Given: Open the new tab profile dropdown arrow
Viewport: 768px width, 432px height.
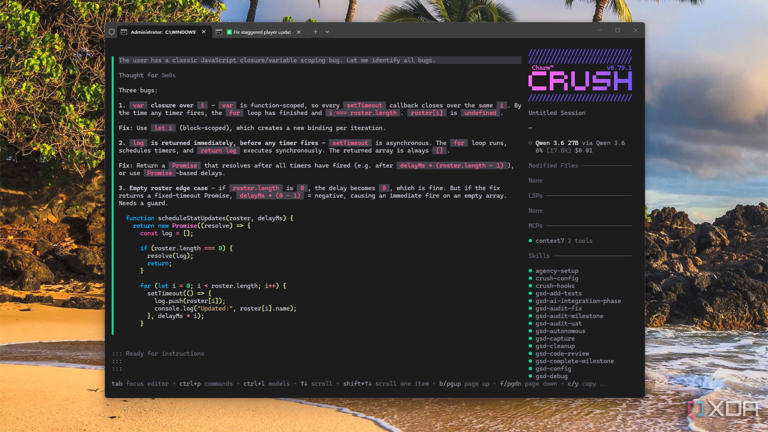Looking at the screenshot, I should click(327, 32).
